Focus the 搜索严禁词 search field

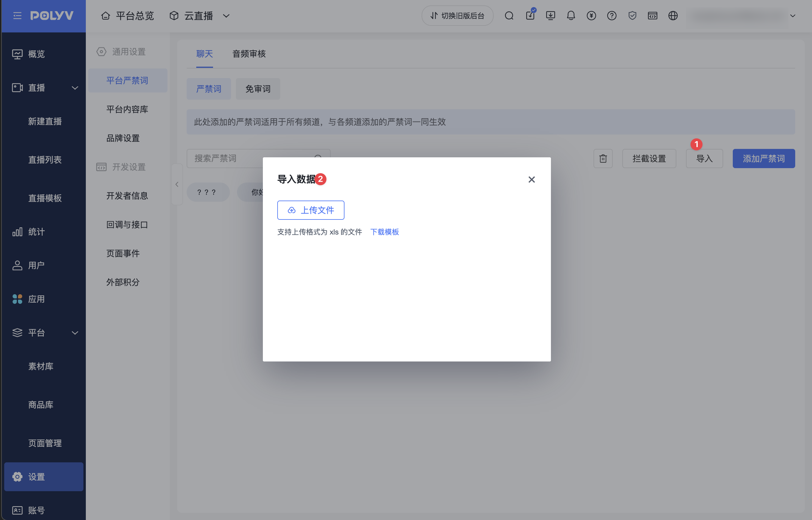(259, 158)
